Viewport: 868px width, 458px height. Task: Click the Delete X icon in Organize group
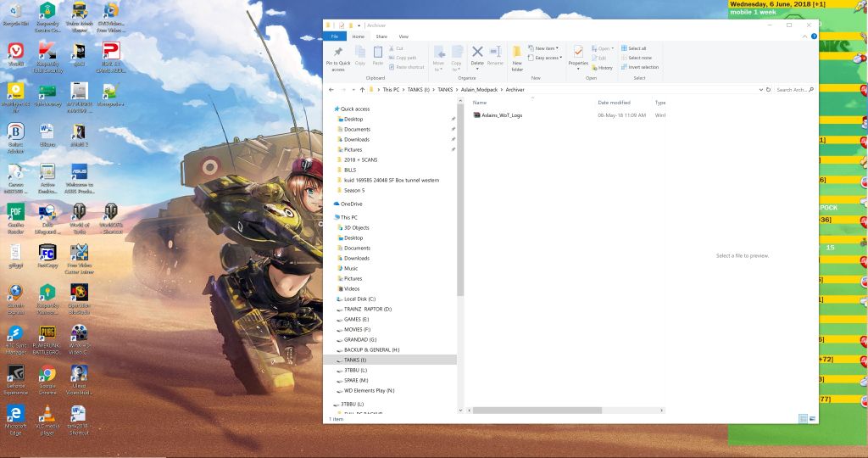pyautogui.click(x=477, y=52)
